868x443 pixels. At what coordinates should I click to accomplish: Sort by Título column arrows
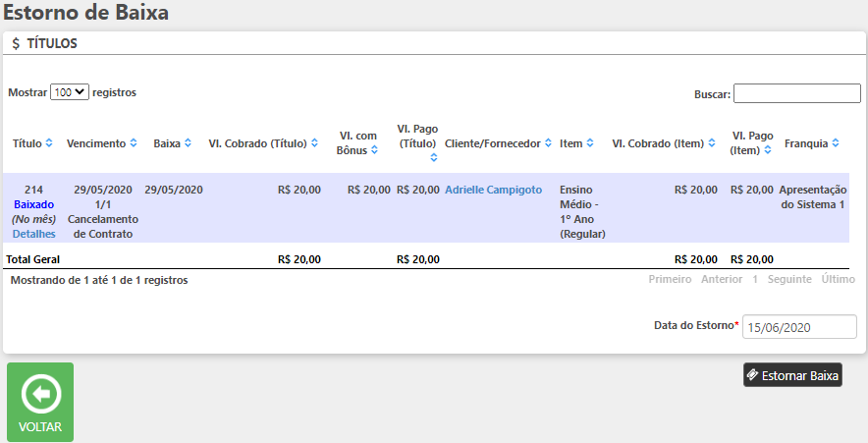click(x=49, y=143)
